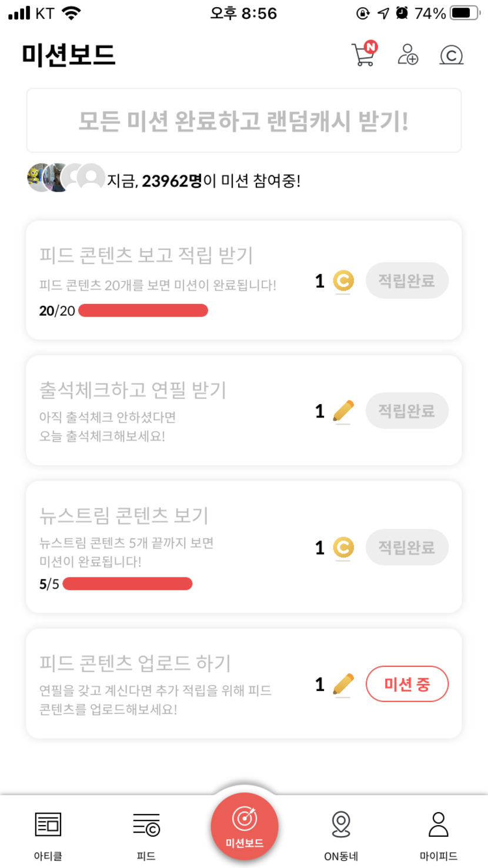
Task: Tap 적립완료 on feed content mission
Action: pos(407,281)
